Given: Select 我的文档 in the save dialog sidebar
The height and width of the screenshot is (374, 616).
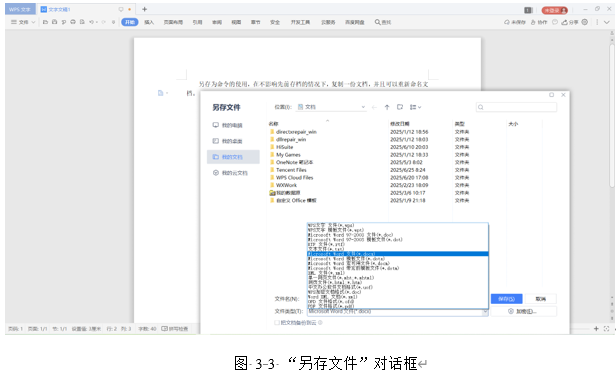Looking at the screenshot, I should [233, 157].
